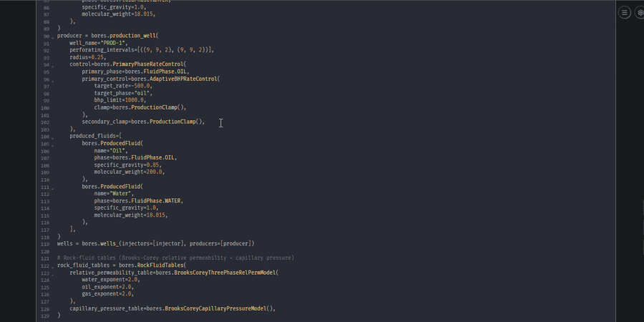Collapse the producer block at line 90
Screen dimensions: 644x322
pyautogui.click(x=52, y=37)
